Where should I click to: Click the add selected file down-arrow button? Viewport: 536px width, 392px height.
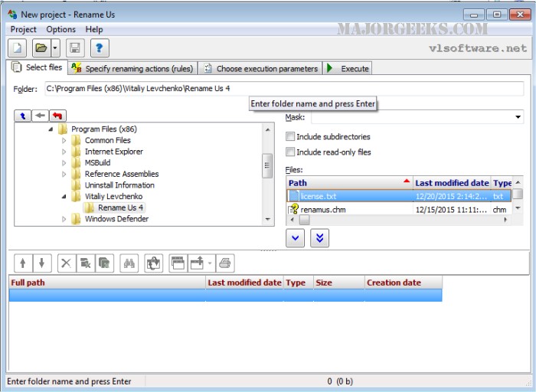coord(296,238)
